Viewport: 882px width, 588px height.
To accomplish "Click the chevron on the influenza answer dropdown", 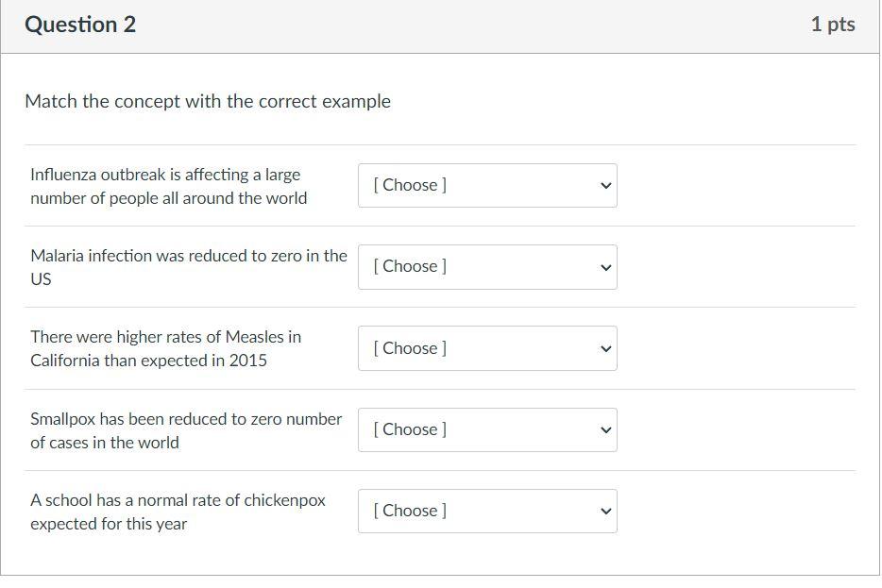I will [605, 185].
